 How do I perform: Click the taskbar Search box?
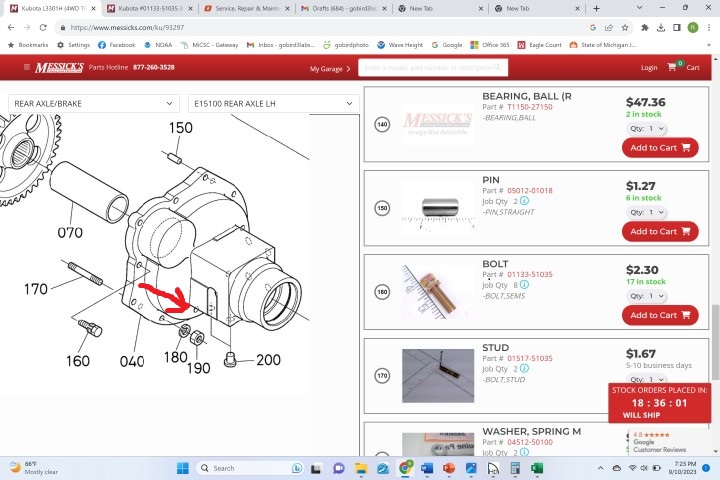tap(250, 468)
